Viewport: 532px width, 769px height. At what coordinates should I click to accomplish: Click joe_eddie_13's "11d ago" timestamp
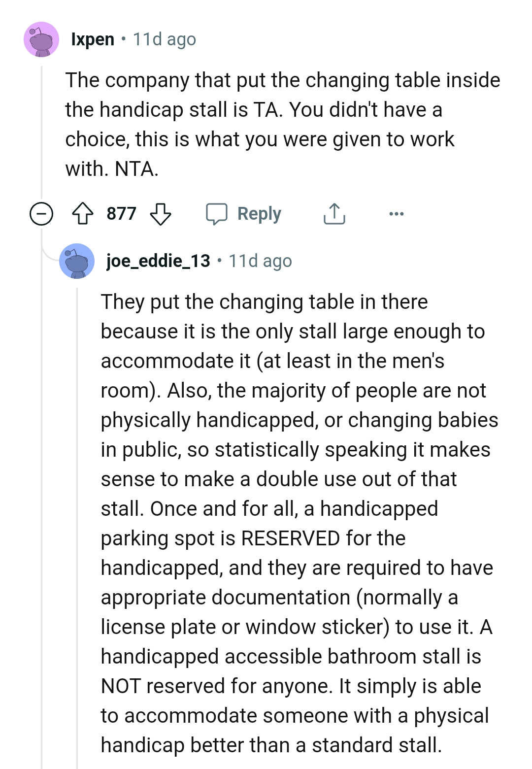tap(261, 261)
